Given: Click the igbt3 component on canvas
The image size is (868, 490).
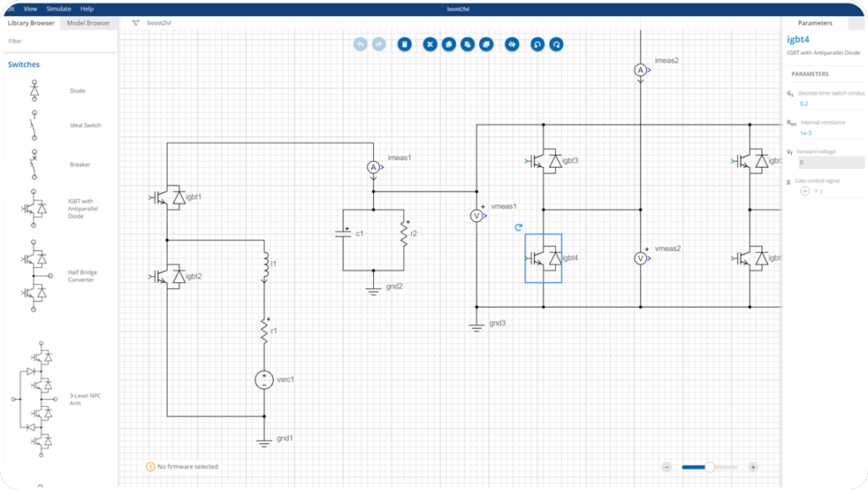Looking at the screenshot, I should pyautogui.click(x=544, y=161).
